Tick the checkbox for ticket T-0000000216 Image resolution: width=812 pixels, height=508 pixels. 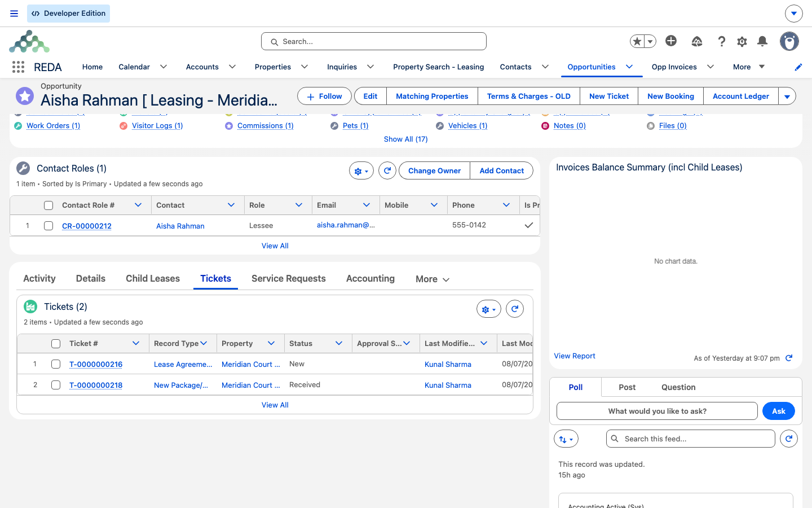[x=56, y=364]
